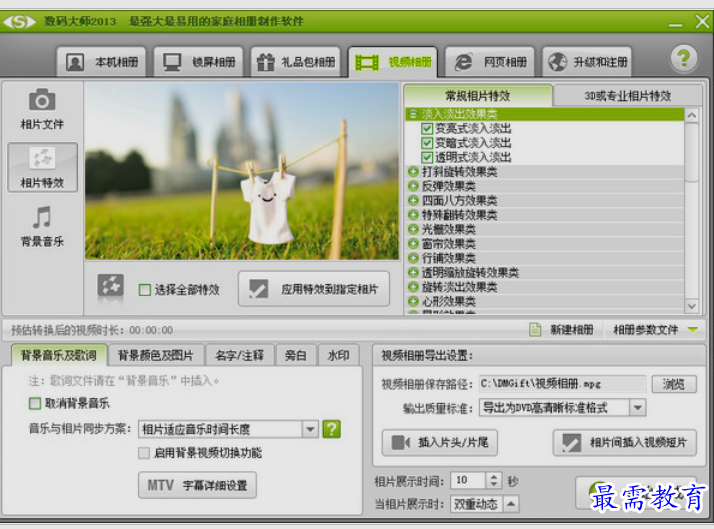Switch to 3D或专业相片特效 tab

627,96
